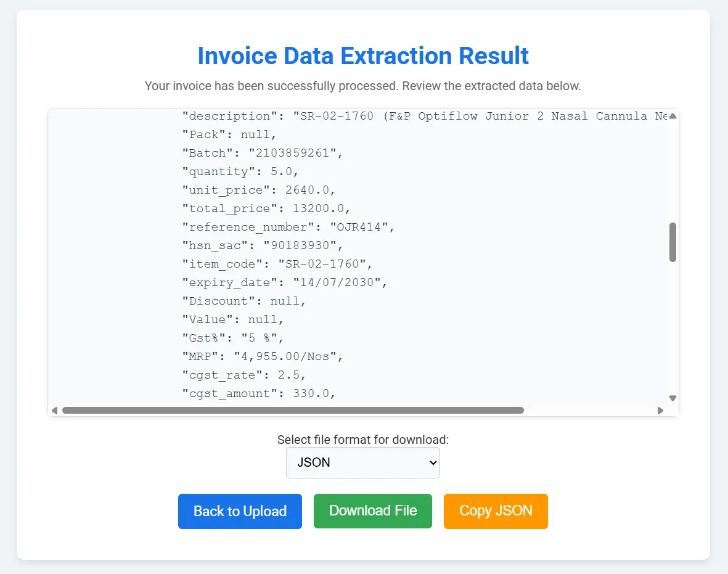Click the Download File button
Viewport: 728px width, 574px height.
[372, 511]
